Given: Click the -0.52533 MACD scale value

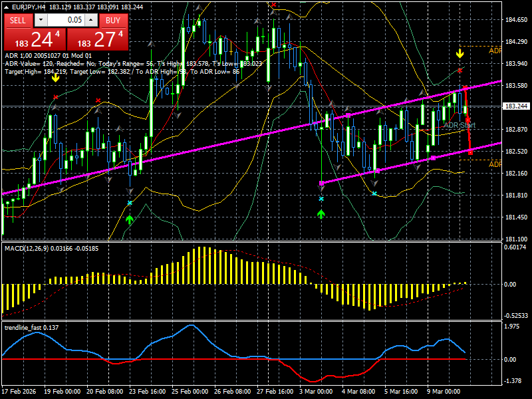Looking at the screenshot, I should pyautogui.click(x=516, y=315).
